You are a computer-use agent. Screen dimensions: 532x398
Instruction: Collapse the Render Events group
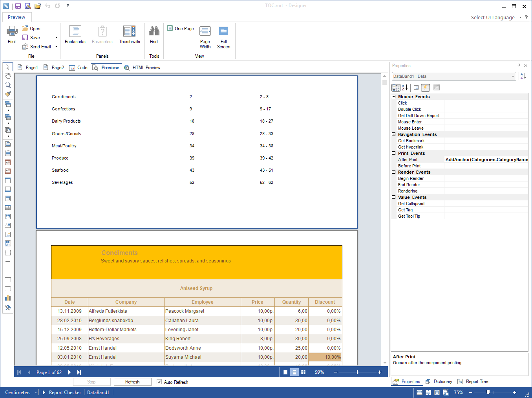(x=394, y=172)
